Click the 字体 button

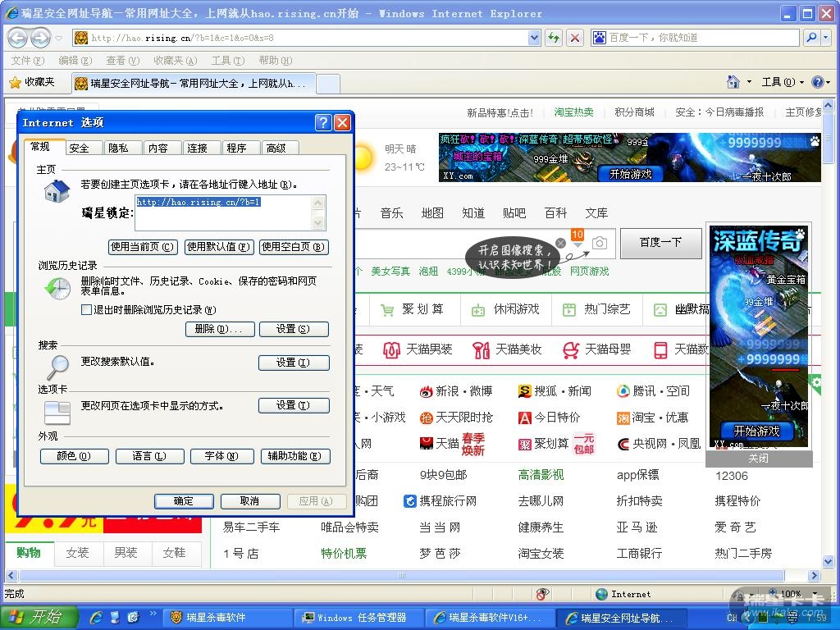click(221, 456)
